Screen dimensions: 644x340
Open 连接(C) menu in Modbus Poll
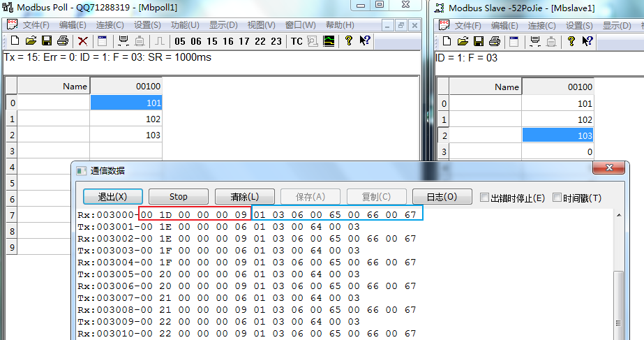110,25
